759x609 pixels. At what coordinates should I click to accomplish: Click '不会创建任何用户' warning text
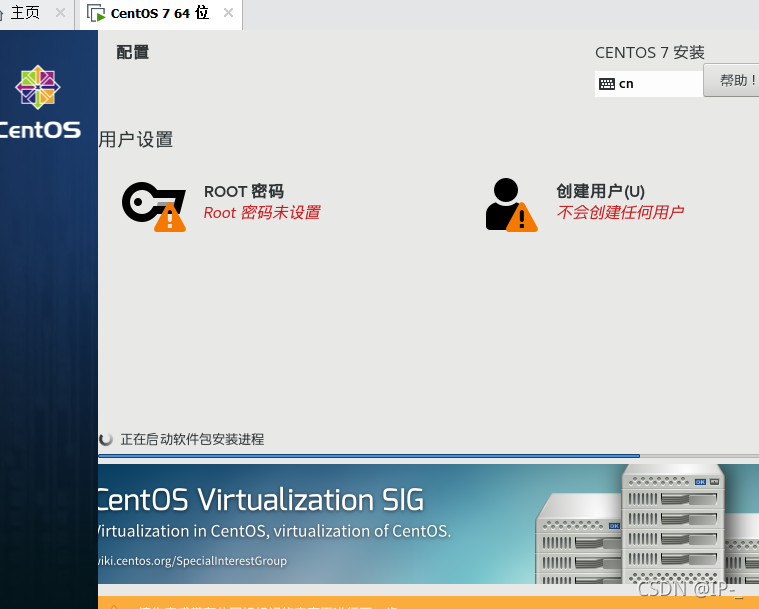pyautogui.click(x=620, y=212)
